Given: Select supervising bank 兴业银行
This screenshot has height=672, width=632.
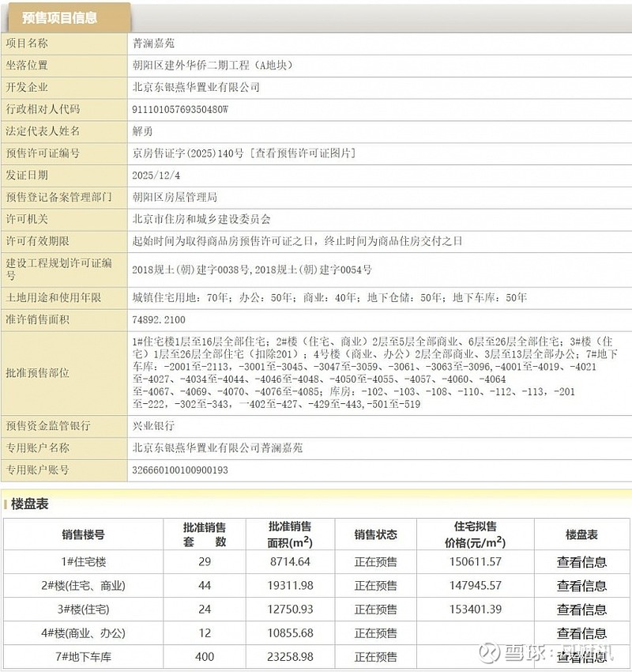Looking at the screenshot, I should pyautogui.click(x=153, y=425).
